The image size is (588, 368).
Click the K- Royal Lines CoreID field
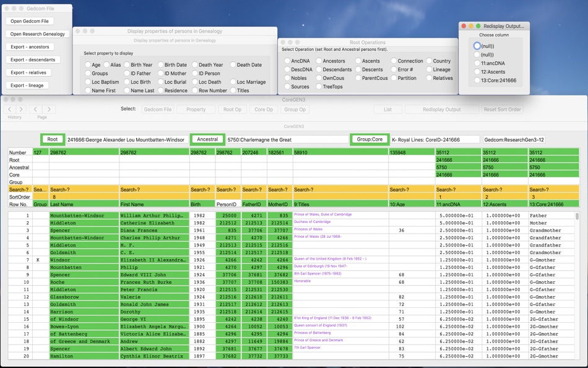435,139
